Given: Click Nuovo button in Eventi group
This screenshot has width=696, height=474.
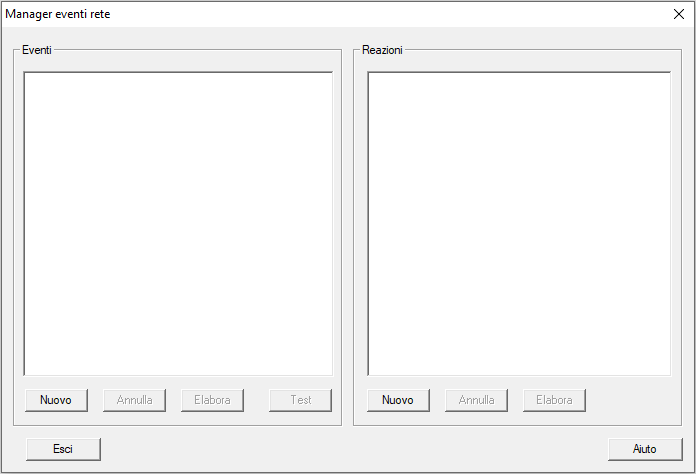Looking at the screenshot, I should (x=56, y=400).
